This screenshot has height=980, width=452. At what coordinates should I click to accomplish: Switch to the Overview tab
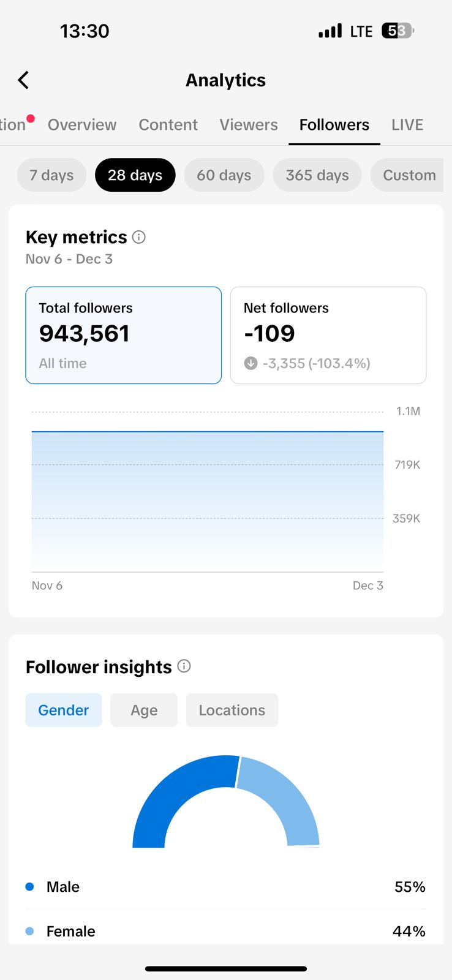point(82,125)
